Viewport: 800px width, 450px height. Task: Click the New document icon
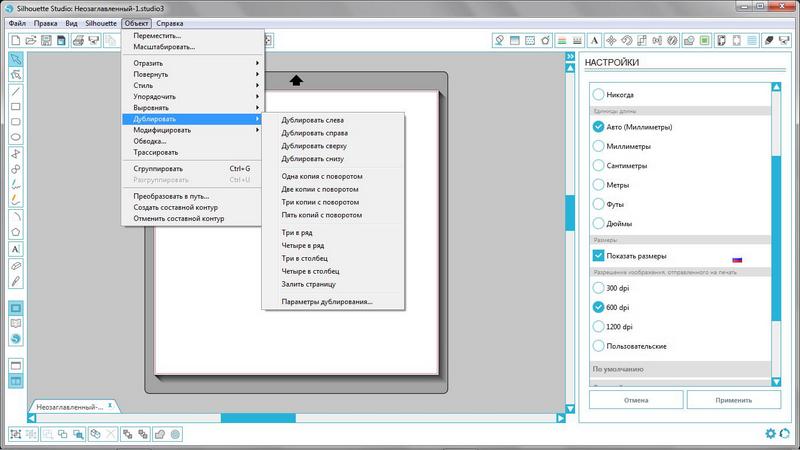point(16,40)
